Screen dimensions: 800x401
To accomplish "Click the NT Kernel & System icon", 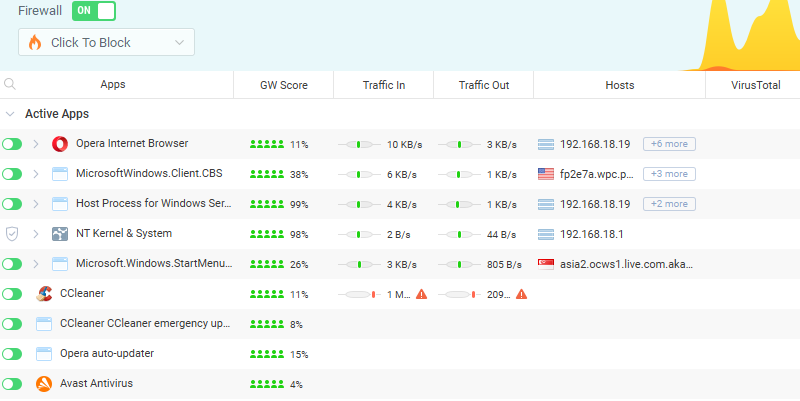I will point(59,234).
